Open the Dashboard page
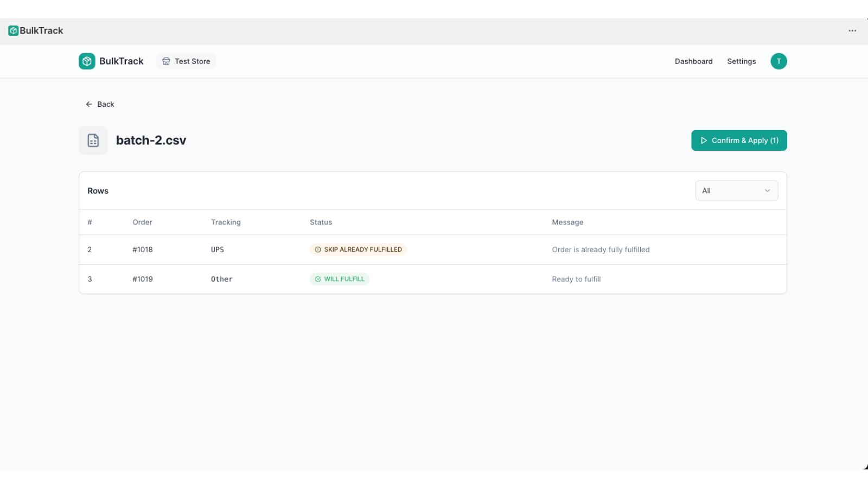The height and width of the screenshot is (488, 868). pos(693,61)
